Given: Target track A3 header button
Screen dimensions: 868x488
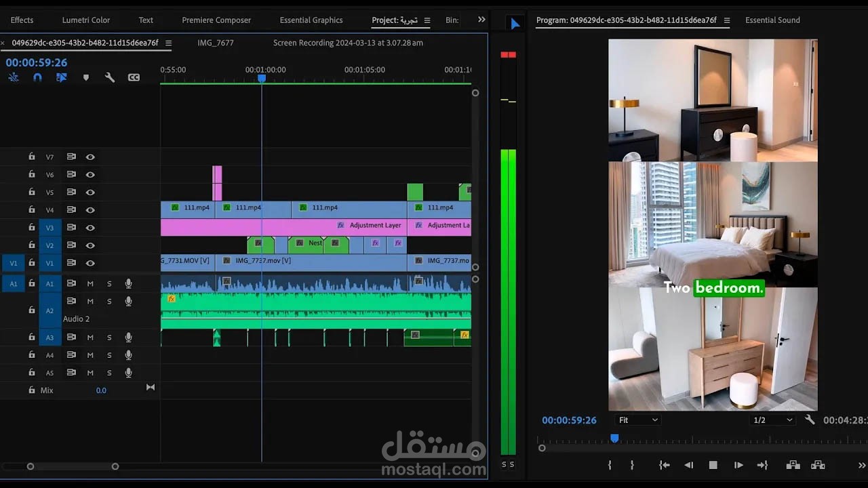Looking at the screenshot, I should pyautogui.click(x=50, y=338).
